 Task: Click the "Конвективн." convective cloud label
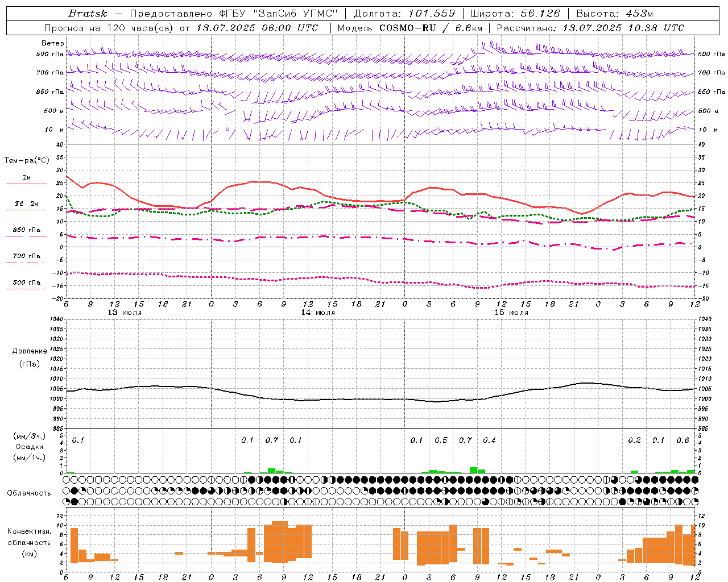coord(30,531)
